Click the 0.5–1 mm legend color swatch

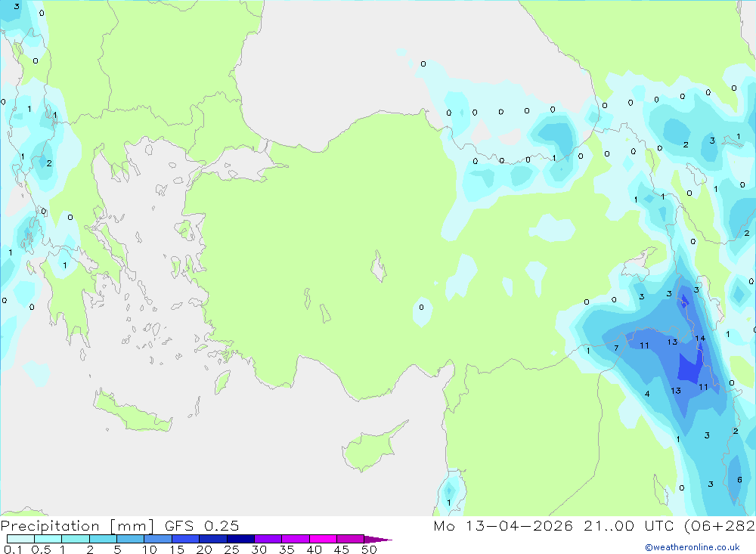tap(48, 539)
